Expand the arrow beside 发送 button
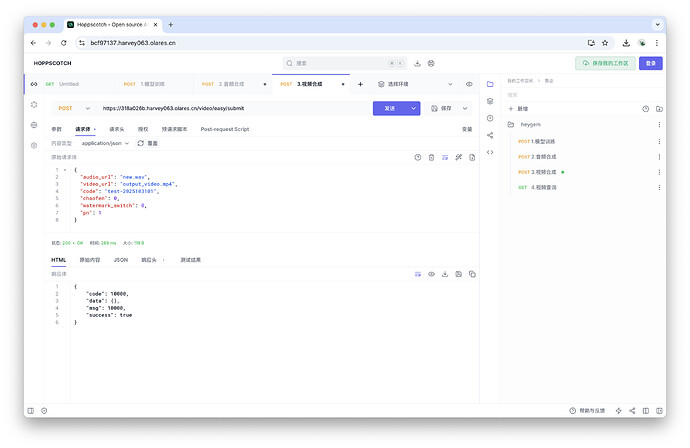The height and width of the screenshot is (448, 690). point(414,108)
